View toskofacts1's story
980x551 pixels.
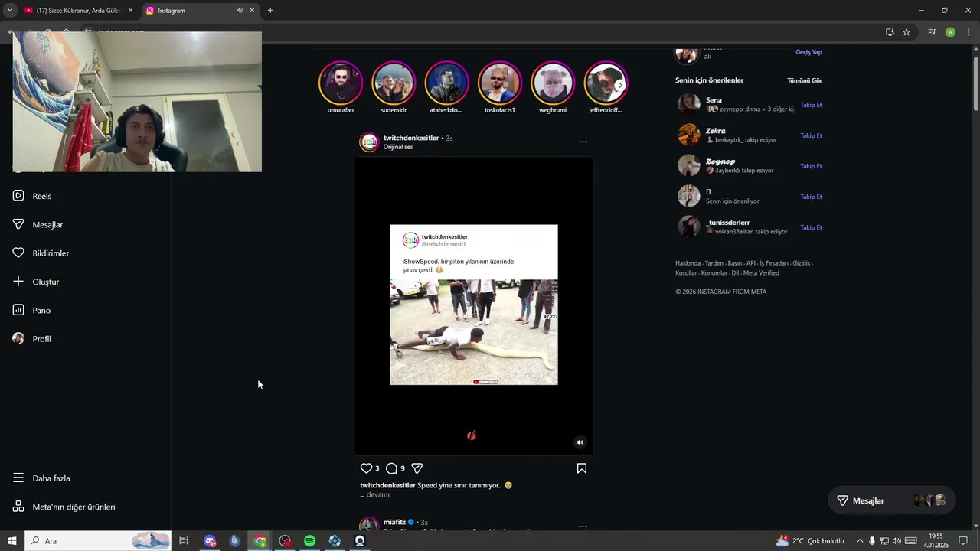click(x=500, y=83)
